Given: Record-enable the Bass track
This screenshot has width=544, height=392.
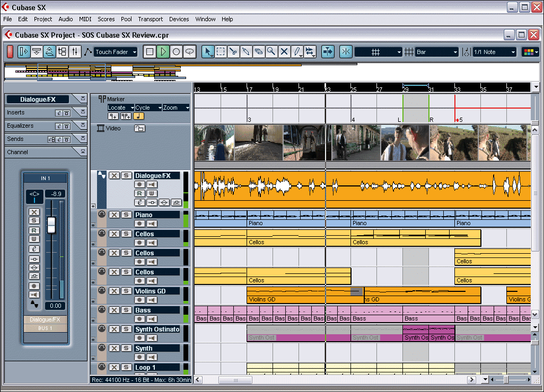Looking at the screenshot, I should click(139, 319).
